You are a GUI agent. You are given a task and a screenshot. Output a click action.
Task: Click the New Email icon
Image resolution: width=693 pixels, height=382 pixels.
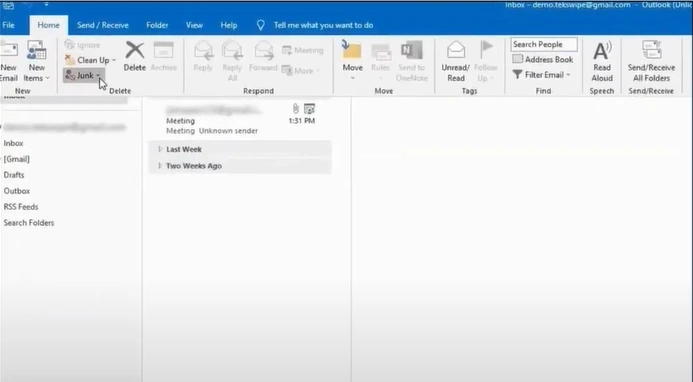(x=9, y=50)
